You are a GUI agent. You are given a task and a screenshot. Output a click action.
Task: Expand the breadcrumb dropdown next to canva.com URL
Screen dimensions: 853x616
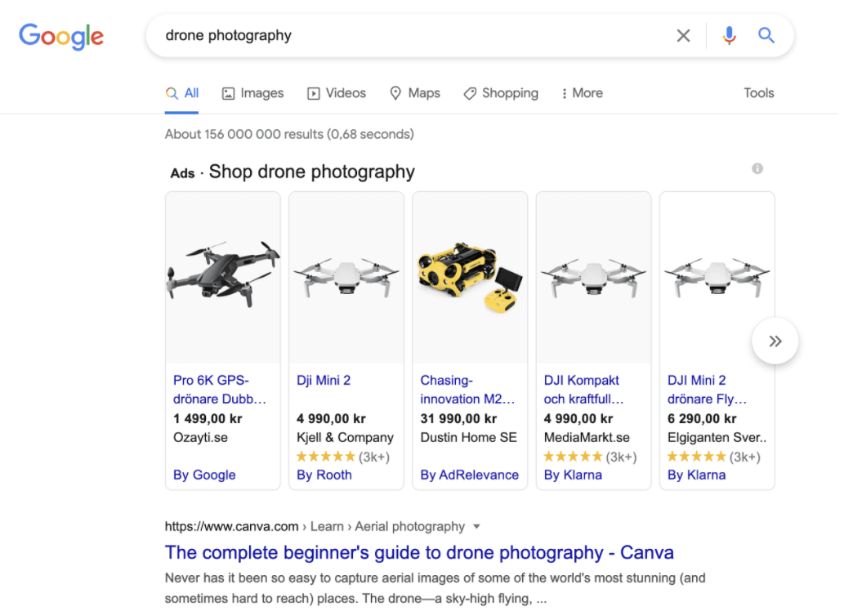tap(476, 526)
